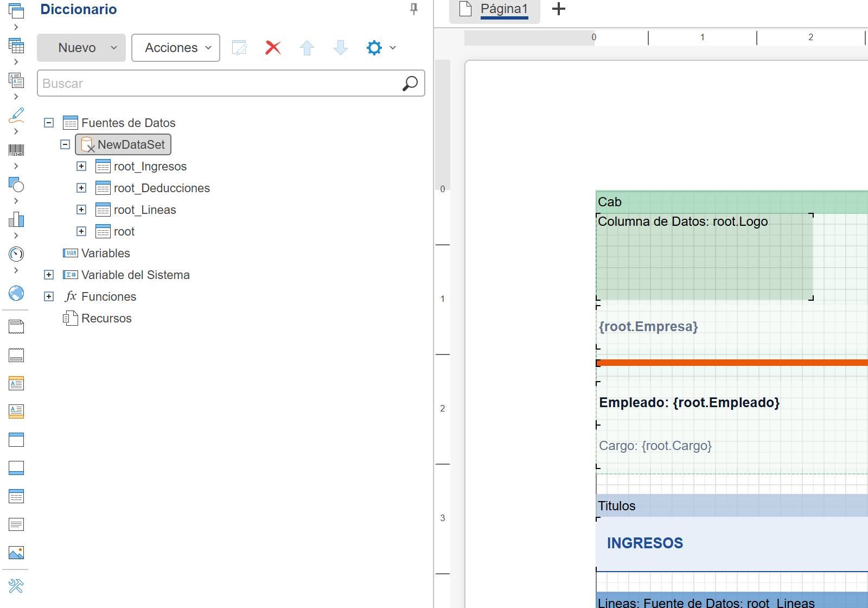868x608 pixels.
Task: Select the Empleado: {root.Empleado} text component
Action: [x=689, y=402]
